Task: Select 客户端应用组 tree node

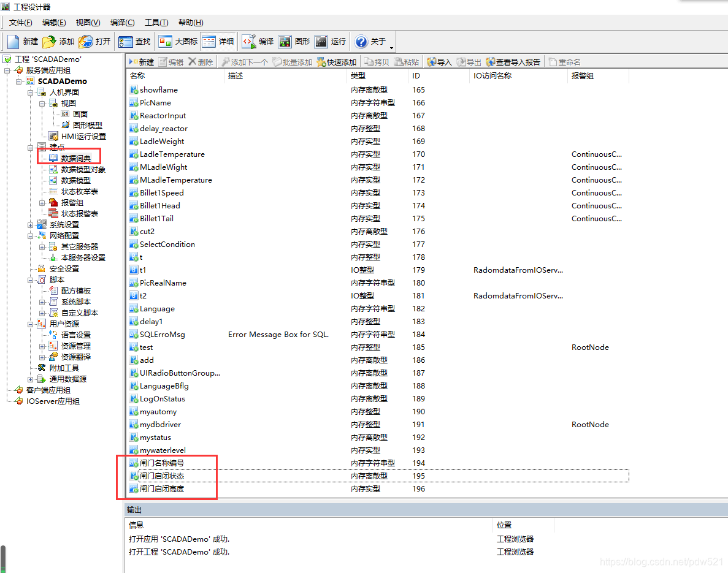Action: click(48, 390)
